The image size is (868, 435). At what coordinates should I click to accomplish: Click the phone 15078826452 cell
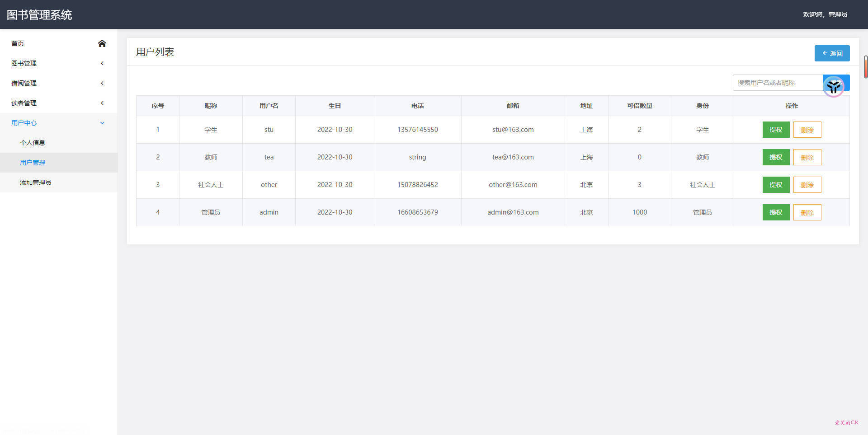pyautogui.click(x=418, y=185)
